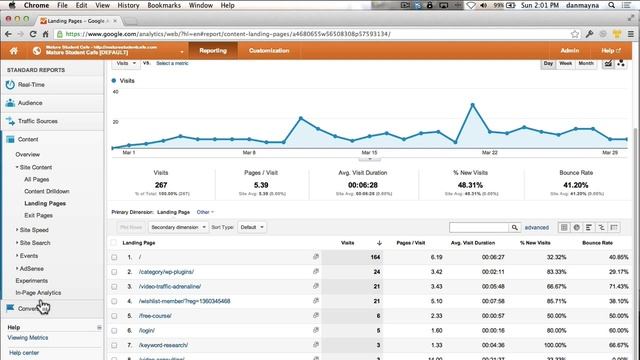
Task: Select the data table view icon
Action: tap(564, 227)
